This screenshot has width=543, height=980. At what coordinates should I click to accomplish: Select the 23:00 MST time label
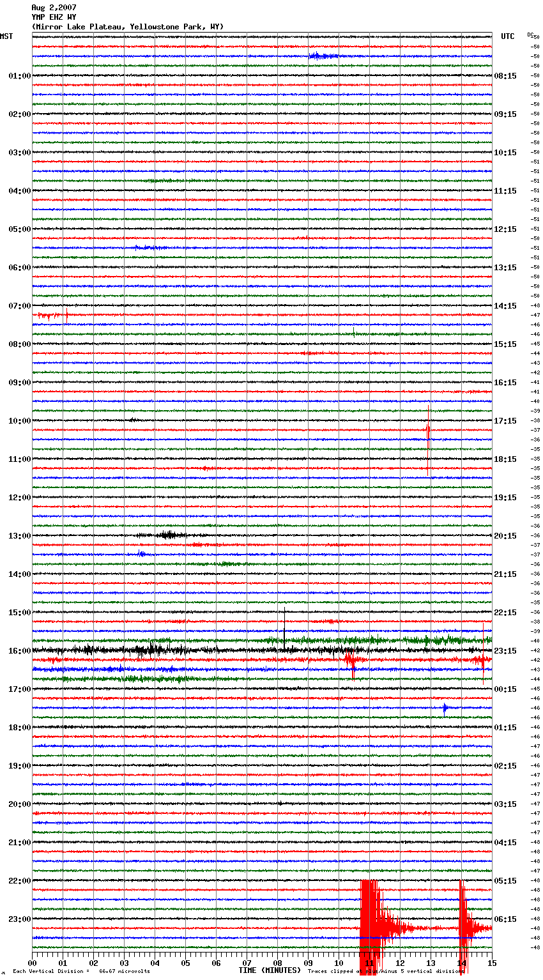pos(20,919)
